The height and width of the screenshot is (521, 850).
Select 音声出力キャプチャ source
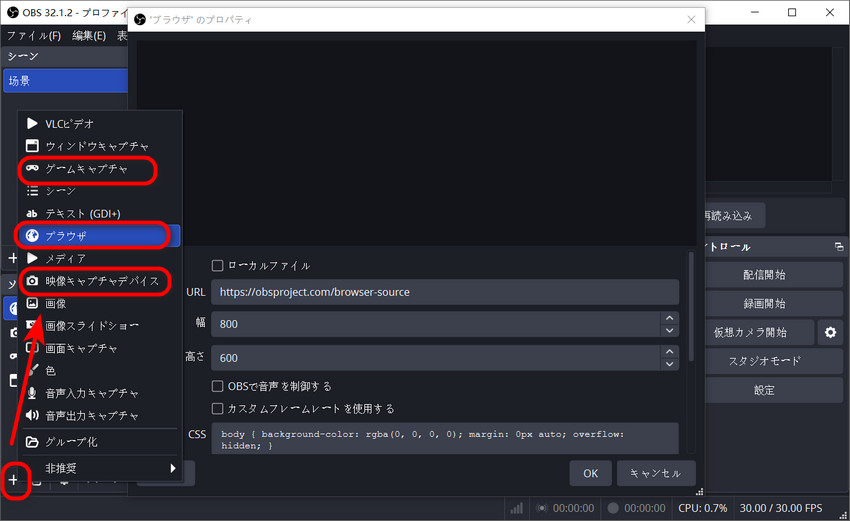(x=100, y=416)
